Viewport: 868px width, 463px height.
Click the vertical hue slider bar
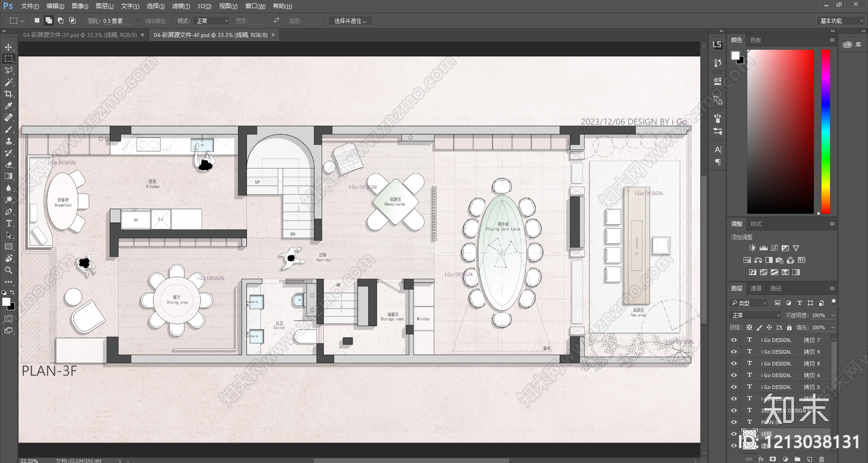(825, 132)
